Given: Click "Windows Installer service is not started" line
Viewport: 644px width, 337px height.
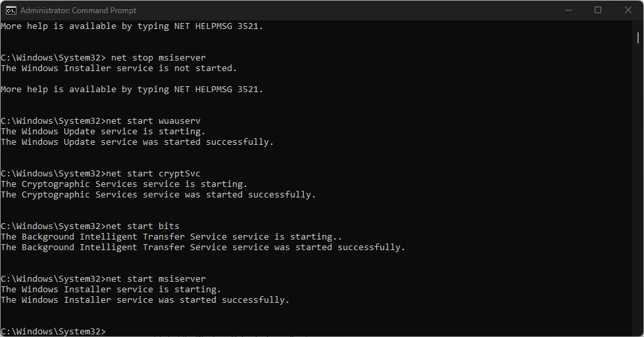Looking at the screenshot, I should coord(118,68).
